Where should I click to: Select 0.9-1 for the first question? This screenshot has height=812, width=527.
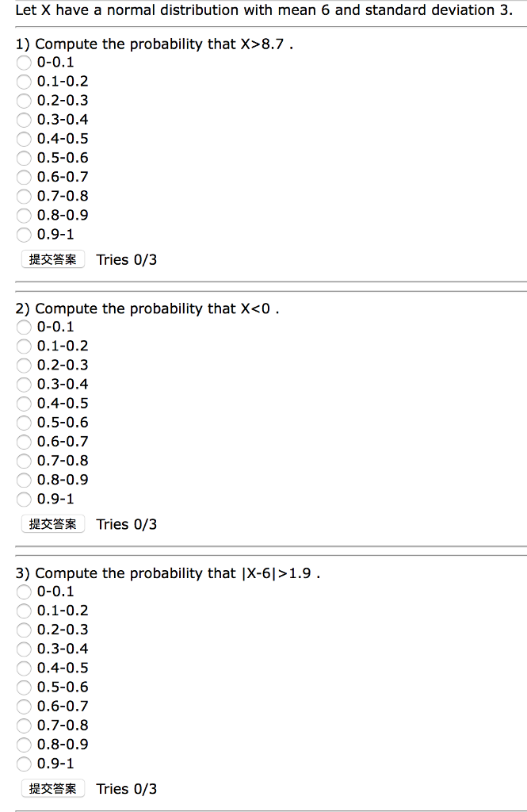click(24, 235)
